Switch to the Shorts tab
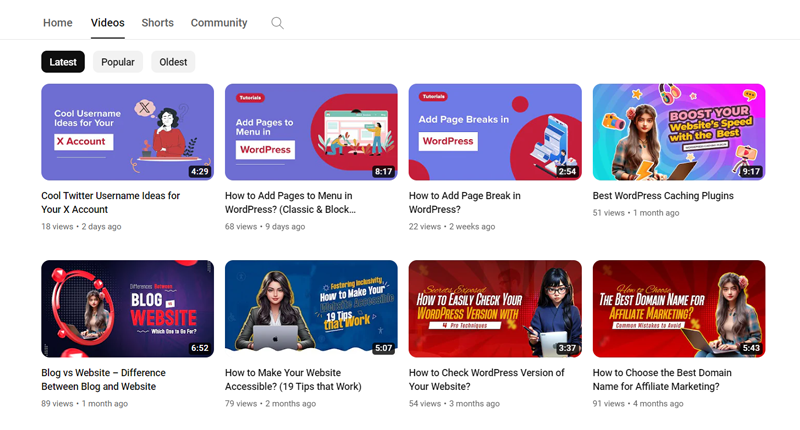The height and width of the screenshot is (430, 800). click(x=158, y=23)
